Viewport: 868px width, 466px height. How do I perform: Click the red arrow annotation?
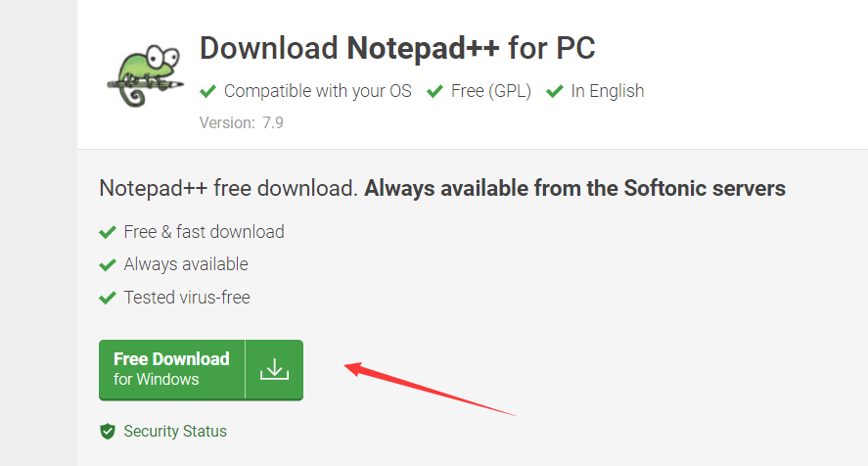pyautogui.click(x=431, y=389)
